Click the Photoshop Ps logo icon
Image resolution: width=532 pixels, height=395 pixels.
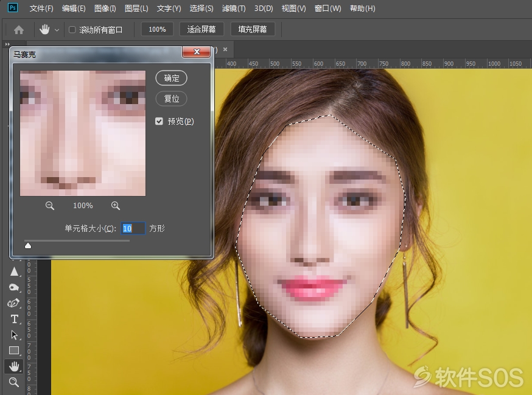pos(13,7)
